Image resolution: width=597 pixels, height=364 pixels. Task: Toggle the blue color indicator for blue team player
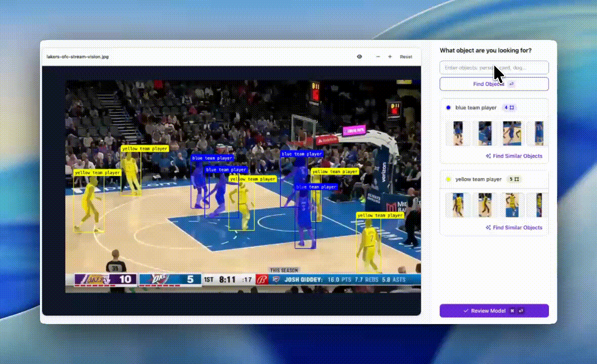(448, 108)
